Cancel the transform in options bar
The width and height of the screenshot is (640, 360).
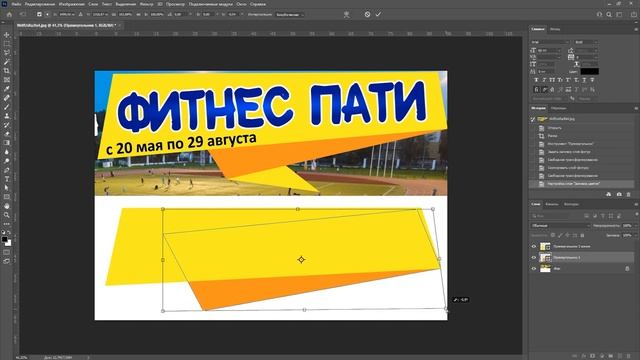coord(367,14)
